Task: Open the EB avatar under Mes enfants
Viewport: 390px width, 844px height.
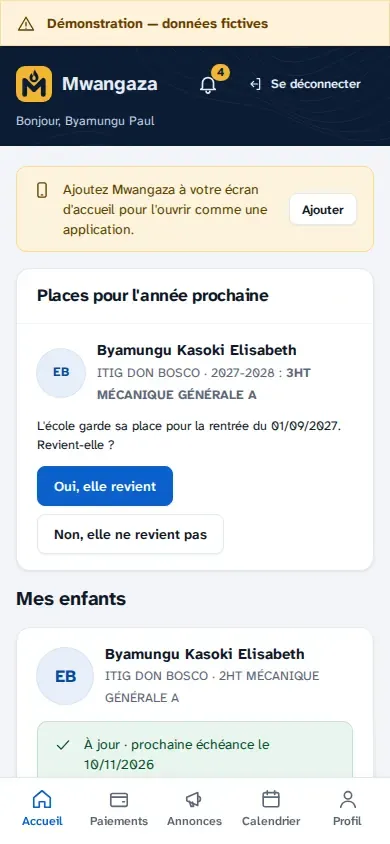Action: [x=65, y=676]
